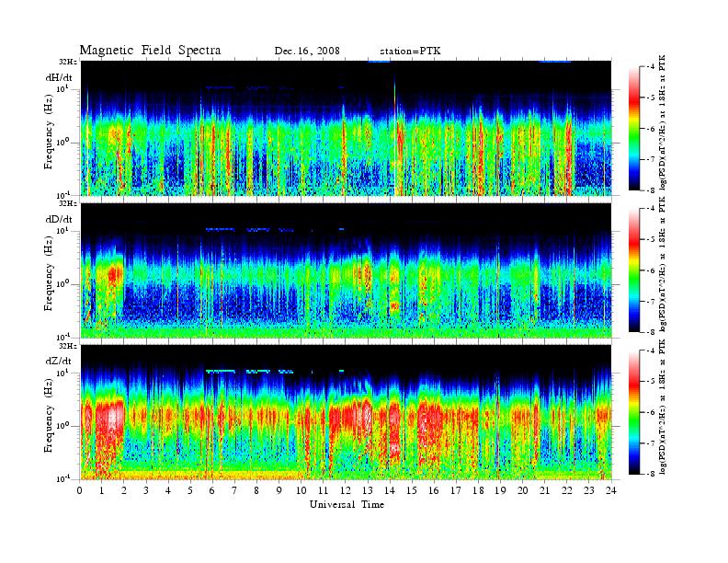Click the '32Hz' tick above dZ/dt panel

[68, 346]
